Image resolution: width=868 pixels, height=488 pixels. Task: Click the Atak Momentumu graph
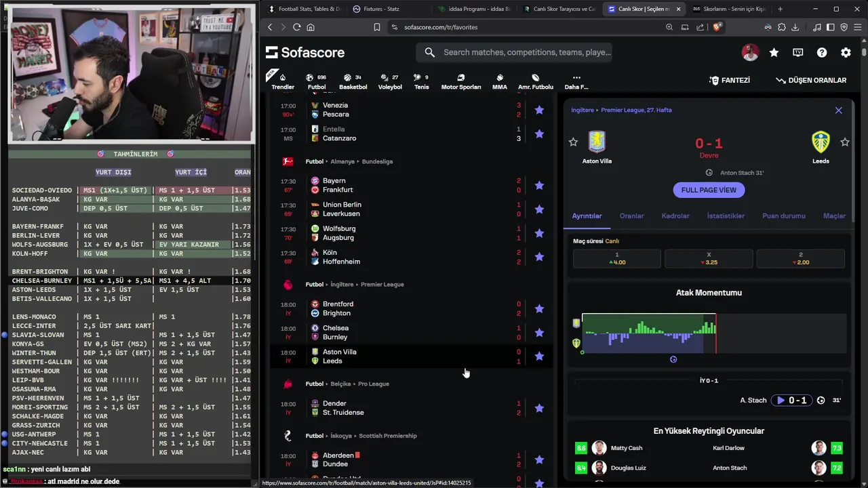click(714, 333)
